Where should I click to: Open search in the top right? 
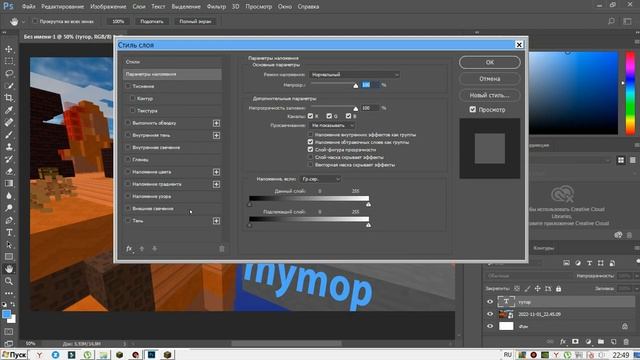[x=611, y=21]
